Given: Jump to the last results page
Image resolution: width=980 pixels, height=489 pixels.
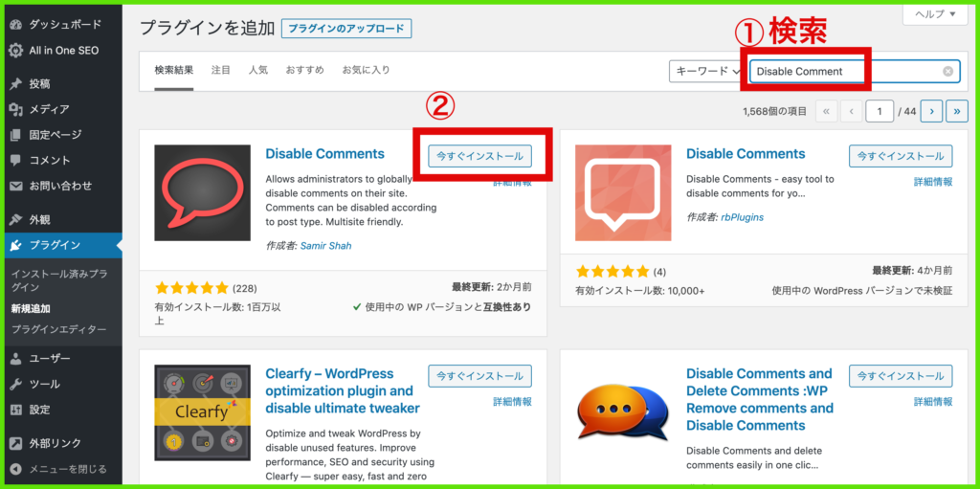Looking at the screenshot, I should pos(957,111).
